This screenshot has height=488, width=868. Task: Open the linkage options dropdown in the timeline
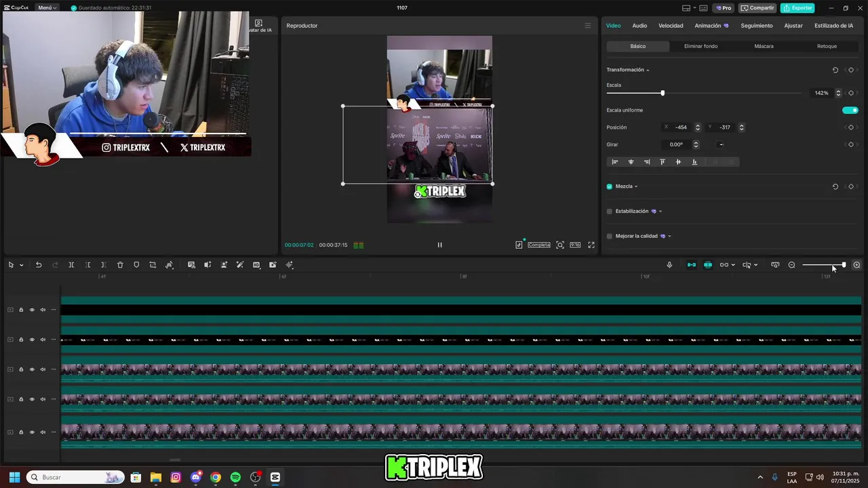tap(733, 265)
